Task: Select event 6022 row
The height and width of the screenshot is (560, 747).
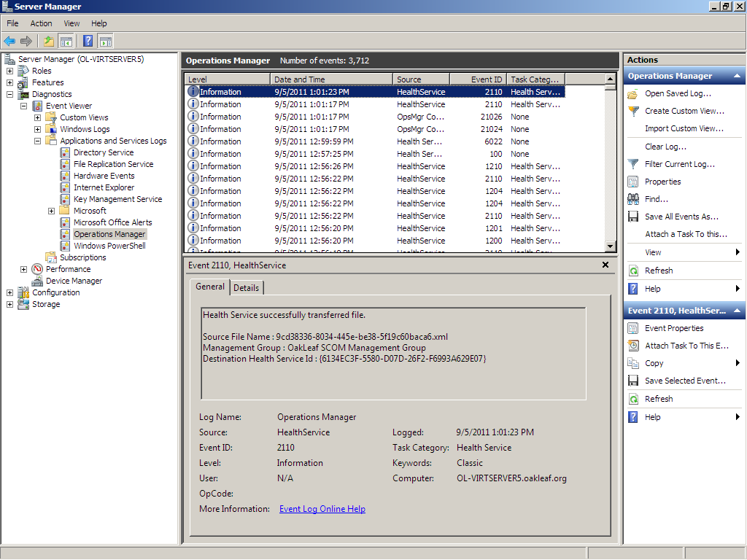Action: pos(376,141)
